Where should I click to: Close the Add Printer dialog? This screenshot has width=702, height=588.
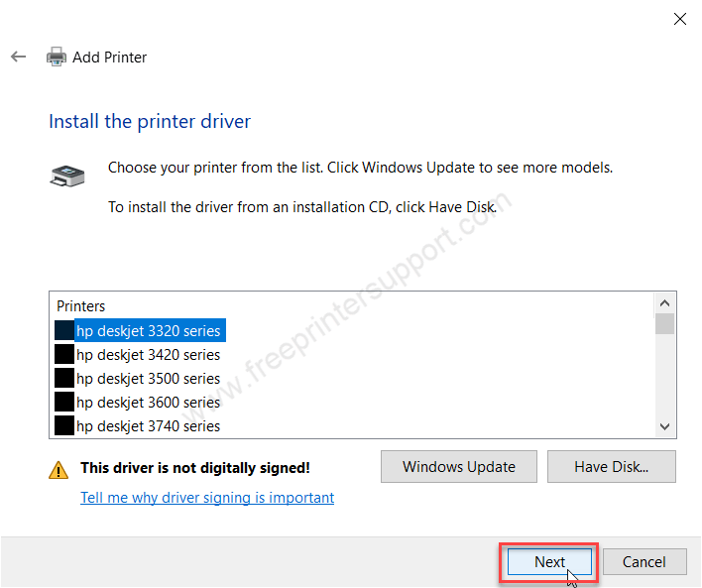[680, 19]
